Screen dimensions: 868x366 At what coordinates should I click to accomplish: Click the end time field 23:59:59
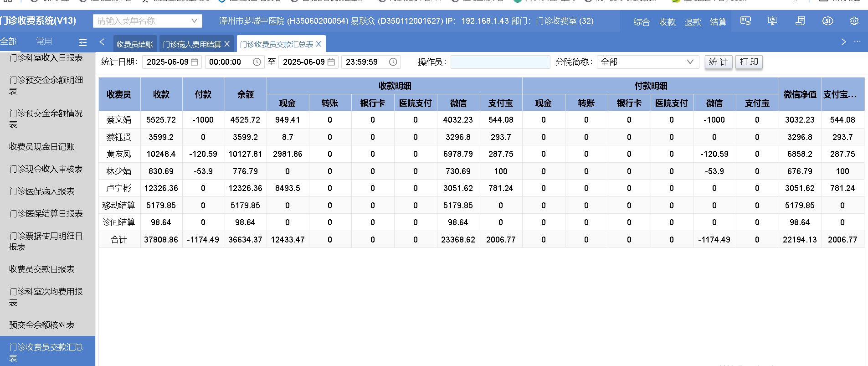(x=371, y=62)
